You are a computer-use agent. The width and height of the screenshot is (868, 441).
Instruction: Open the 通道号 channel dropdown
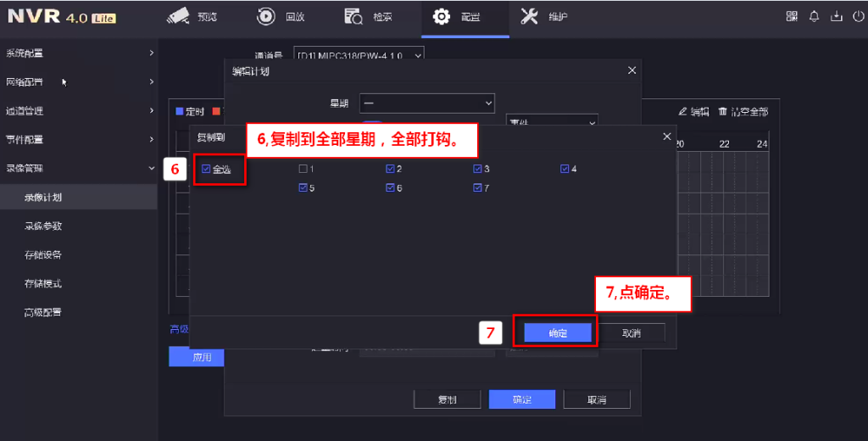pos(359,55)
